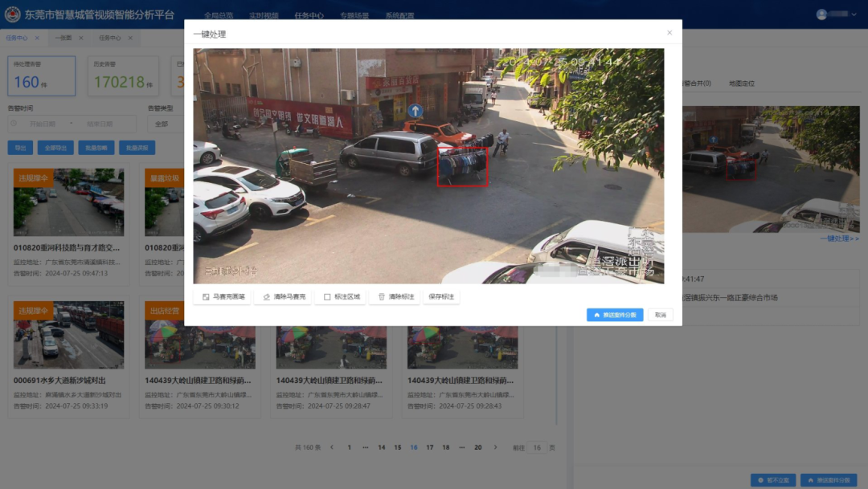Close the 一张图 tab

pyautogui.click(x=81, y=39)
